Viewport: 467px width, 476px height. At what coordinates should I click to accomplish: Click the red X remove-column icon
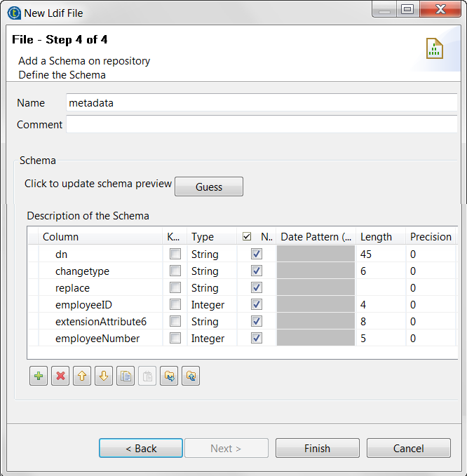(x=60, y=376)
